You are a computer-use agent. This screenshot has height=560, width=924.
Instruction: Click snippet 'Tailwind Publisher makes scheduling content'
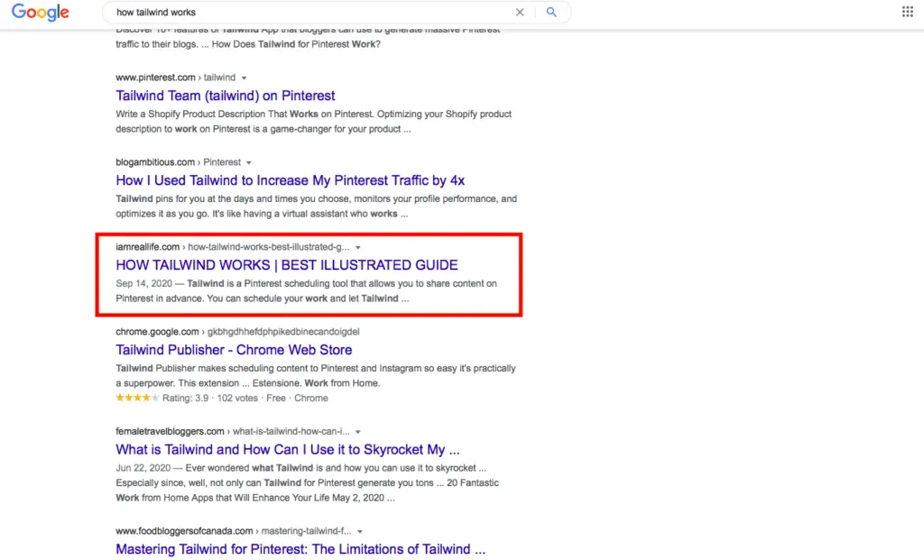point(316,376)
